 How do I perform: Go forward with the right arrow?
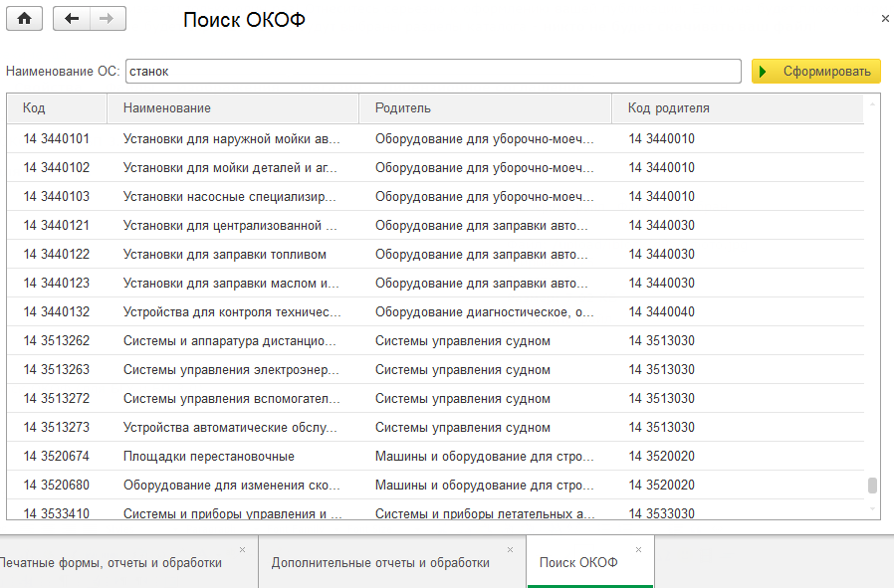click(109, 19)
